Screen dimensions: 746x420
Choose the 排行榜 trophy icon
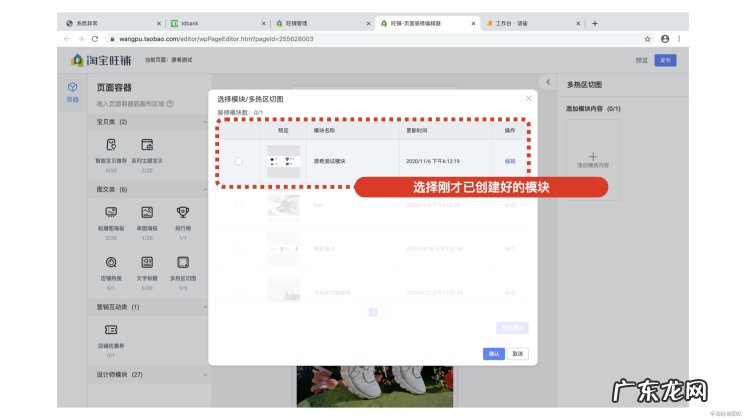tap(183, 212)
